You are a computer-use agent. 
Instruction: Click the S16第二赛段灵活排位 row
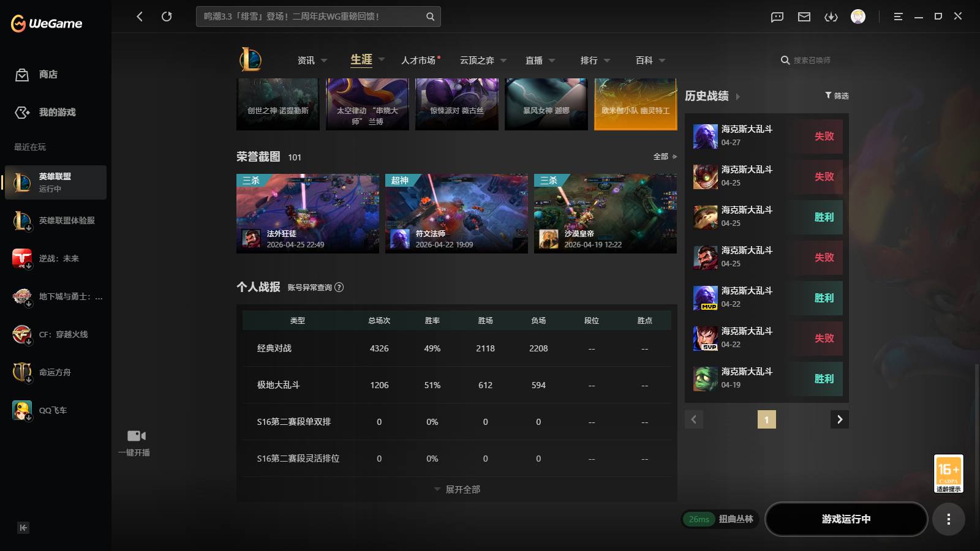pos(457,459)
